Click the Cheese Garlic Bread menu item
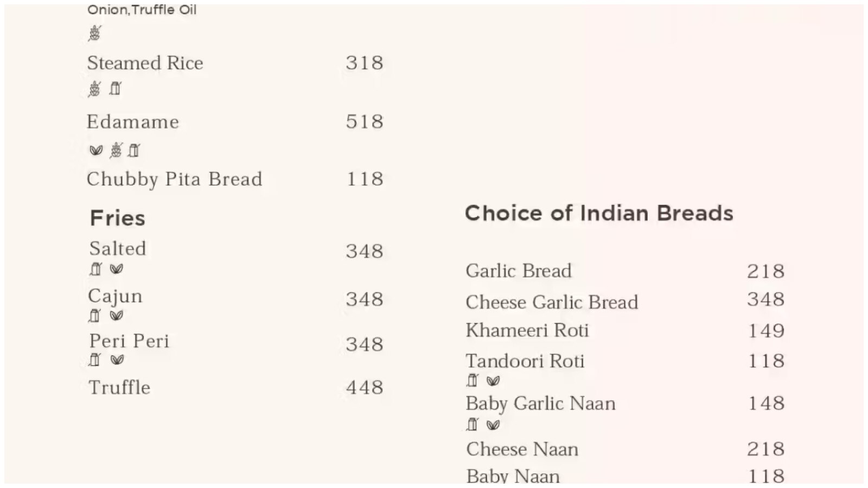The width and height of the screenshot is (868, 488). pos(552,302)
